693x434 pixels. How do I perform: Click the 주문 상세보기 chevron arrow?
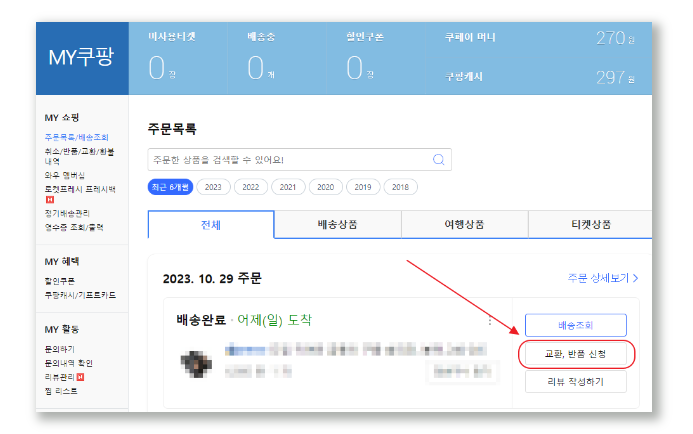click(636, 278)
